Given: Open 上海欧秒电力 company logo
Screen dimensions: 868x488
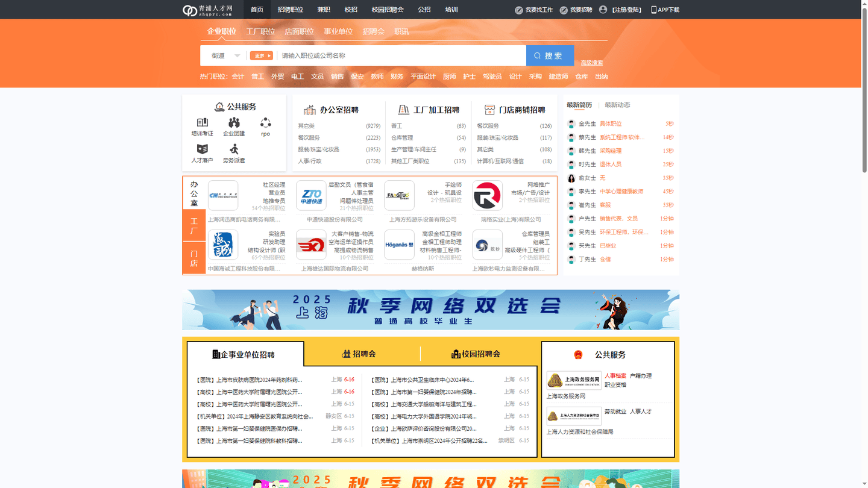Looking at the screenshot, I should click(x=487, y=245).
